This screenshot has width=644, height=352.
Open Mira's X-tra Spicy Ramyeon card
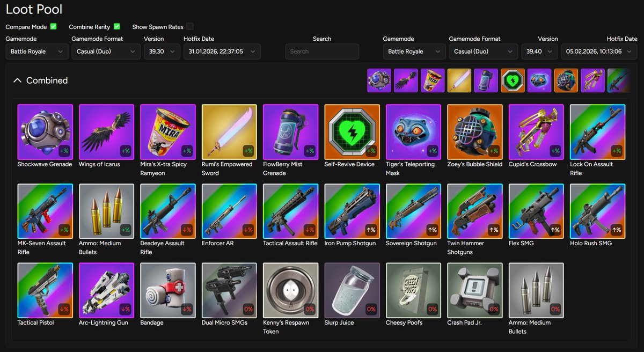[168, 132]
